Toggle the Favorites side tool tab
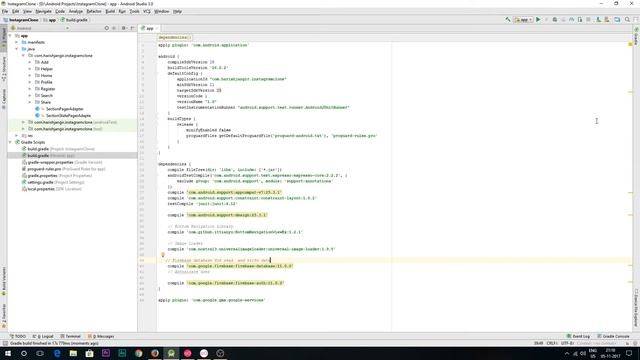 click(4, 316)
